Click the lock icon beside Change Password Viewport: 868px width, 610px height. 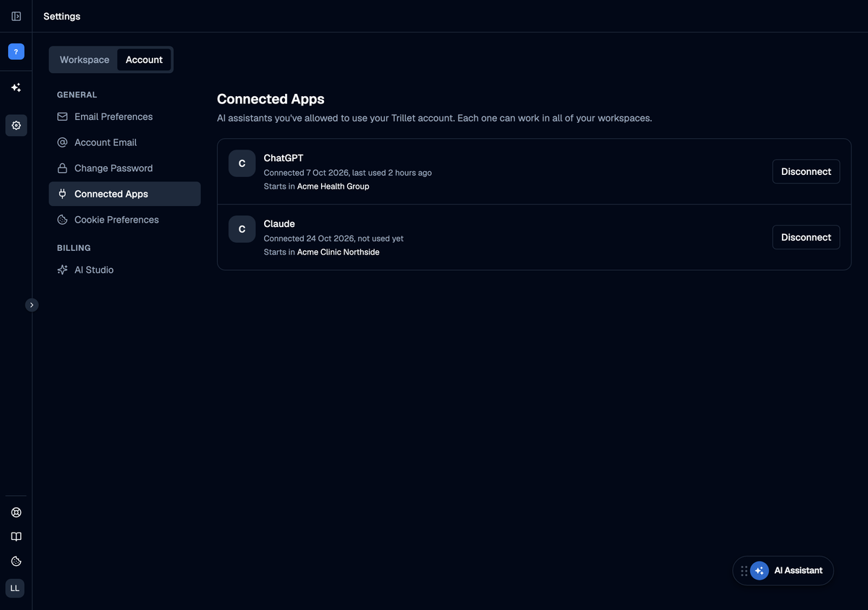coord(62,168)
